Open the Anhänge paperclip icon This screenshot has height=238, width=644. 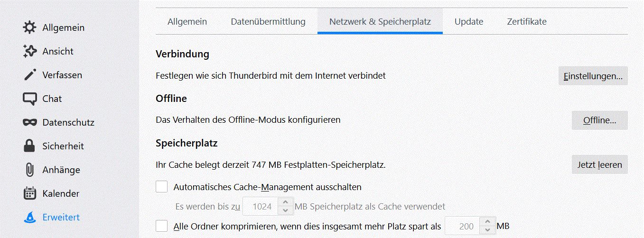[x=29, y=170]
